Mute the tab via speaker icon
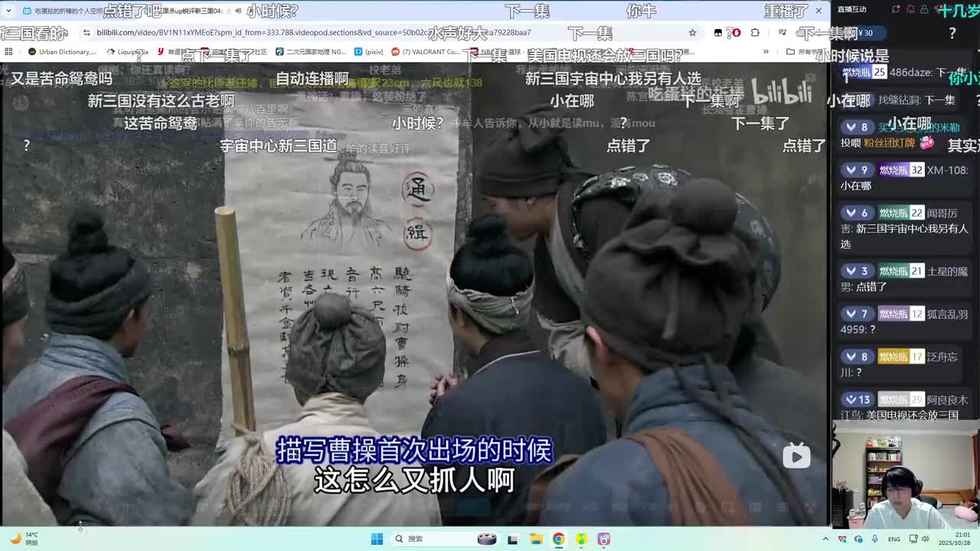The width and height of the screenshot is (980, 551). click(x=238, y=11)
